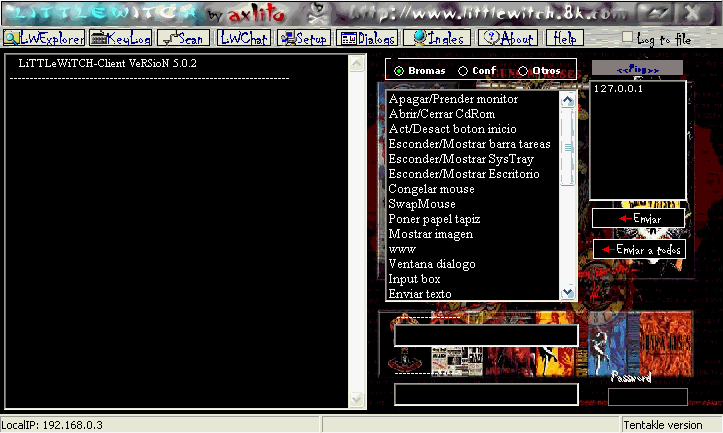Open the Scan tool
The height and width of the screenshot is (433, 723).
[x=185, y=38]
